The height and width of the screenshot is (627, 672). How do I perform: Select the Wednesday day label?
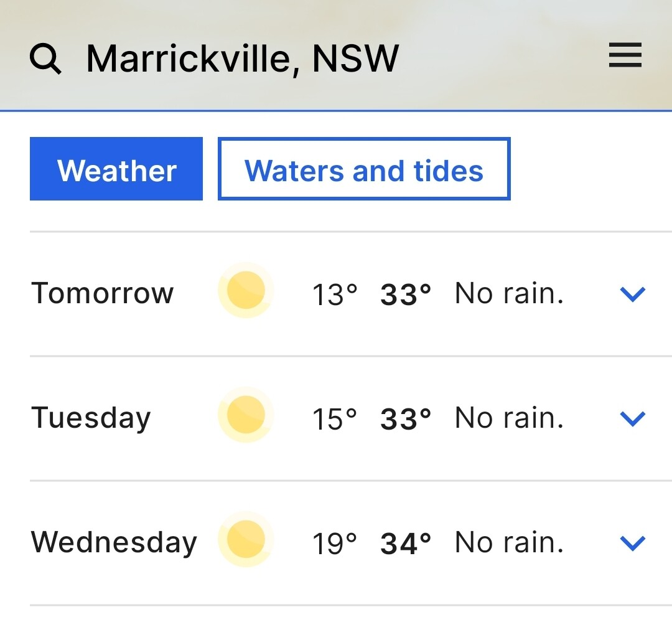click(114, 542)
